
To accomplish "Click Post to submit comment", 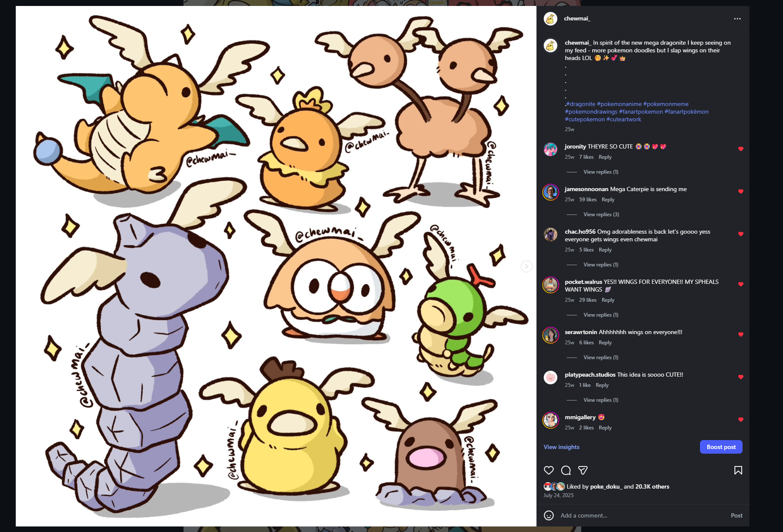I will (737, 515).
